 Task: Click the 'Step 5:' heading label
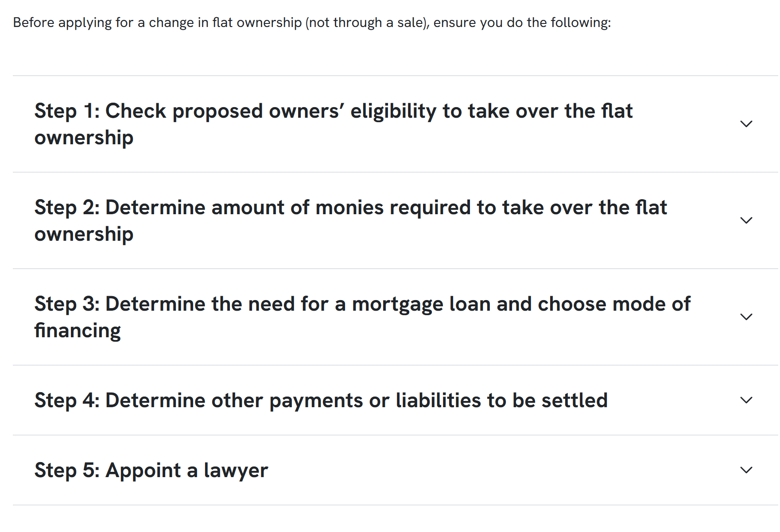[67, 470]
